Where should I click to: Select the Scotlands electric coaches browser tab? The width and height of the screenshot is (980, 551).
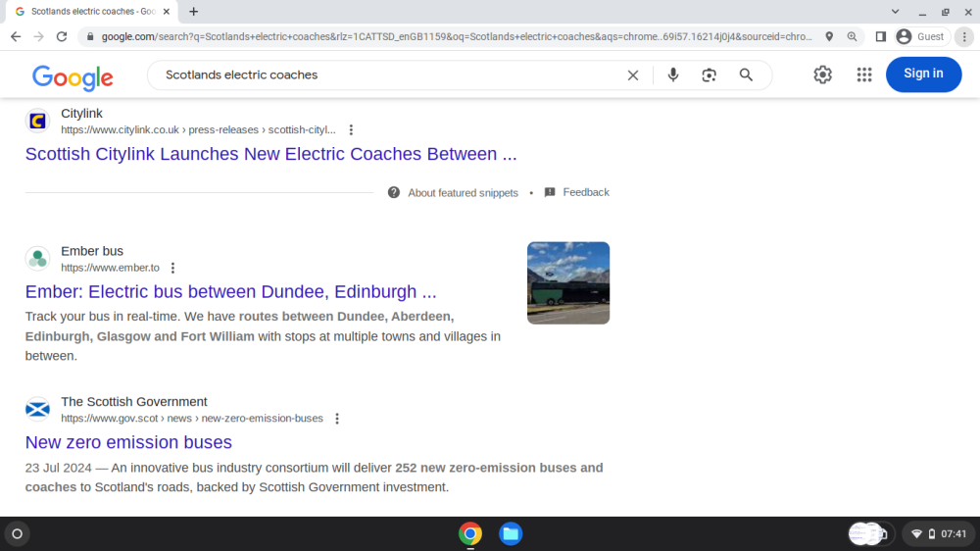(x=92, y=11)
